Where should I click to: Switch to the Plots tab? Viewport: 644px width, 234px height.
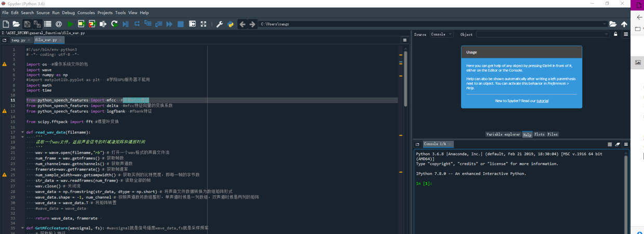(x=540, y=134)
